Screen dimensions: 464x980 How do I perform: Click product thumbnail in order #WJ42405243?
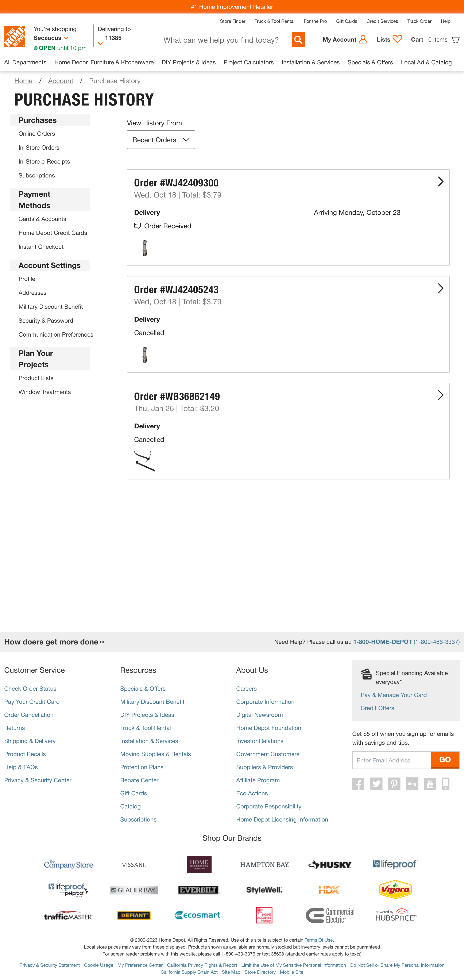144,355
